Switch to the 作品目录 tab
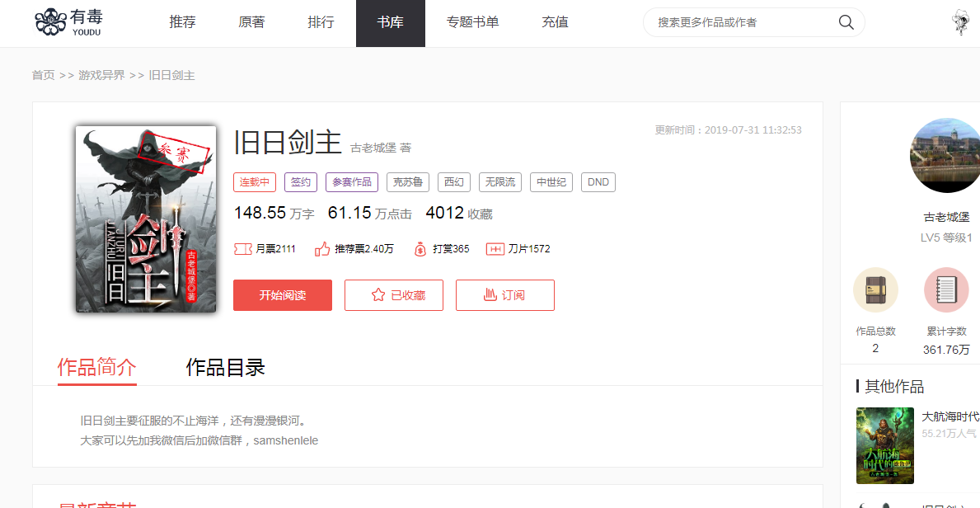The height and width of the screenshot is (508, 980). tap(227, 366)
